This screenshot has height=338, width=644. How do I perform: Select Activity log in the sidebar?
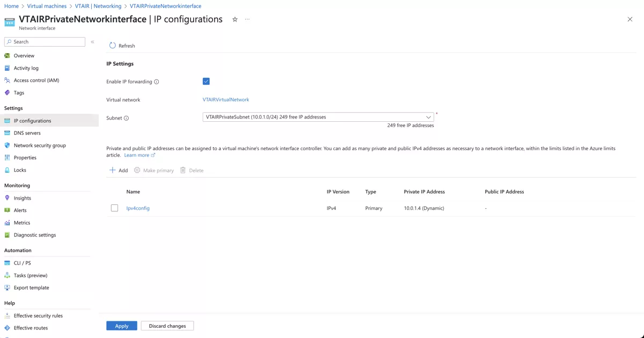tap(25, 68)
